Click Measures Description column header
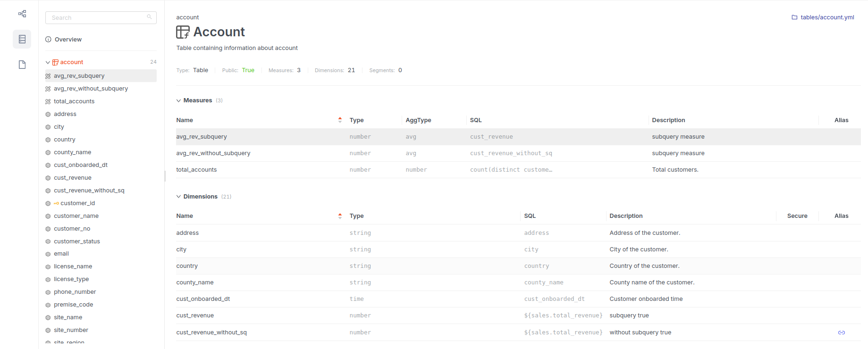868x349 pixels. 668,120
